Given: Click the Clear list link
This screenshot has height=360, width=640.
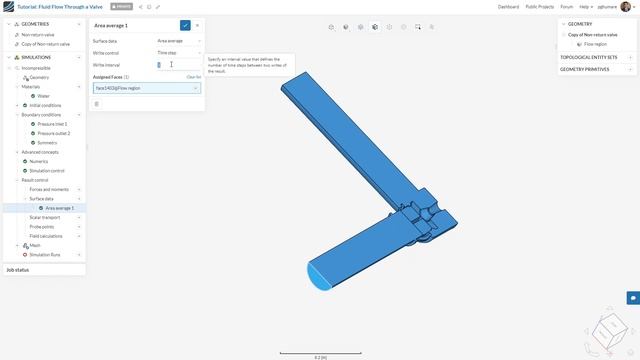Looking at the screenshot, I should tap(193, 77).
